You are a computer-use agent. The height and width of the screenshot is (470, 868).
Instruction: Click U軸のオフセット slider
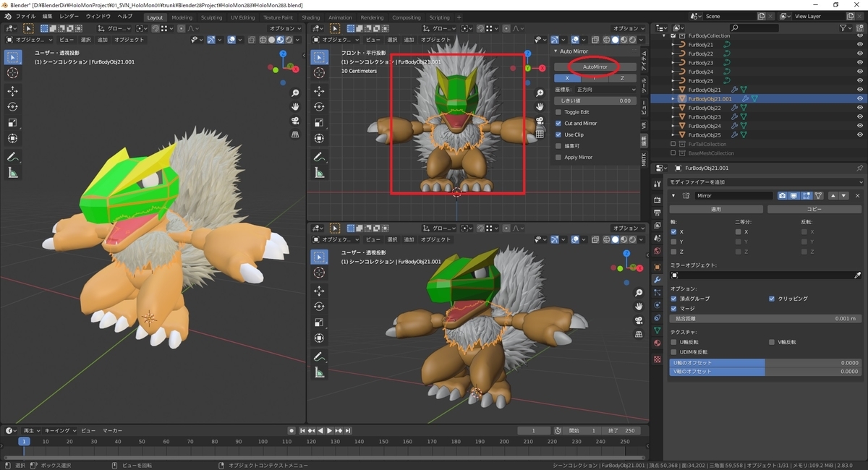[765, 362]
